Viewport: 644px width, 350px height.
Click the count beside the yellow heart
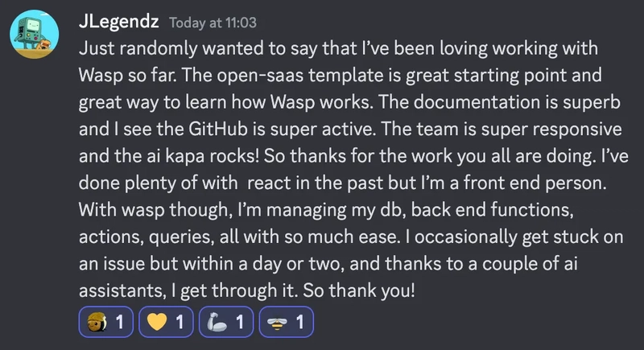[180, 322]
